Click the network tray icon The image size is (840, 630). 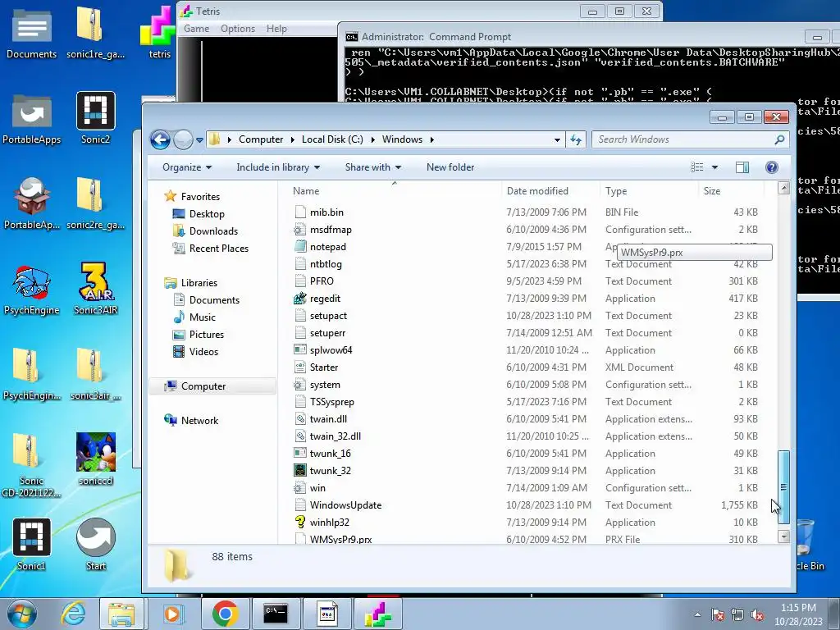click(x=737, y=615)
